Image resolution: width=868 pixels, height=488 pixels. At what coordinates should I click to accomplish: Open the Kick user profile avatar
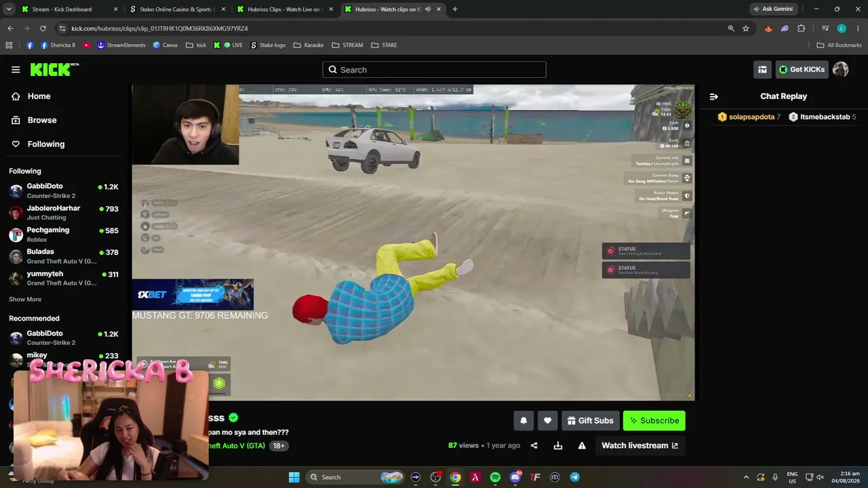[x=840, y=69]
